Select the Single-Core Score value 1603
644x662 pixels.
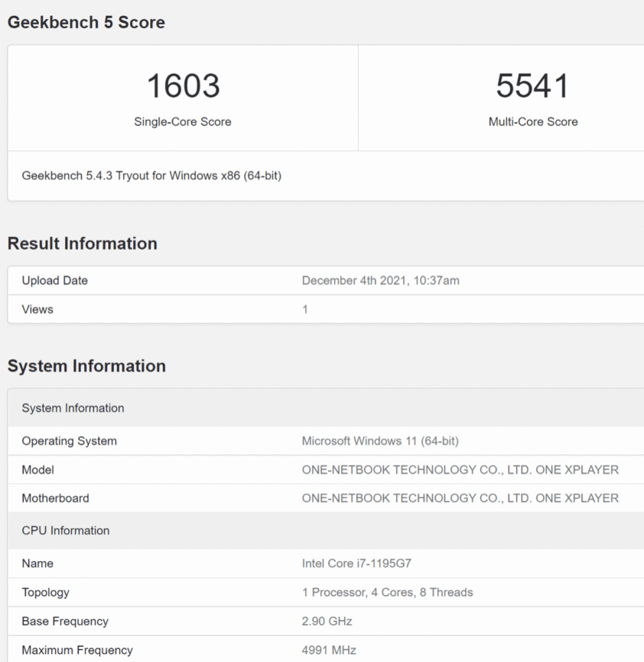(x=182, y=86)
